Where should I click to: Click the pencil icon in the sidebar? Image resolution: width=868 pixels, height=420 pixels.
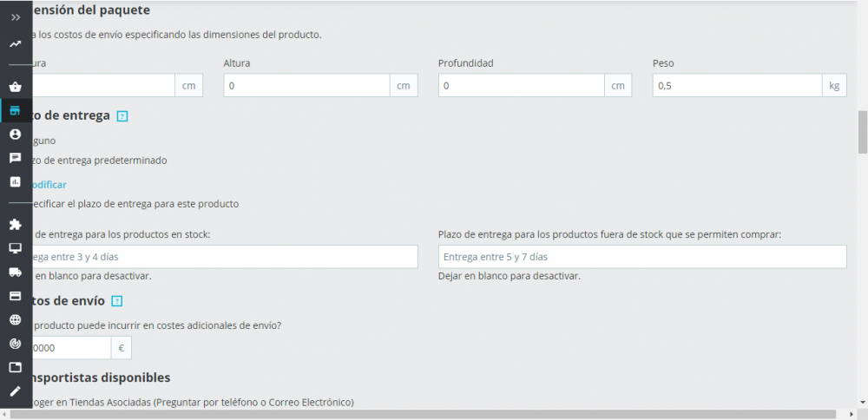pyautogui.click(x=16, y=391)
